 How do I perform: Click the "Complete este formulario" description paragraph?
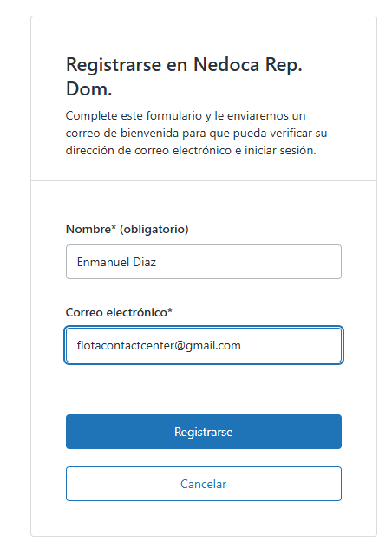[x=196, y=133]
